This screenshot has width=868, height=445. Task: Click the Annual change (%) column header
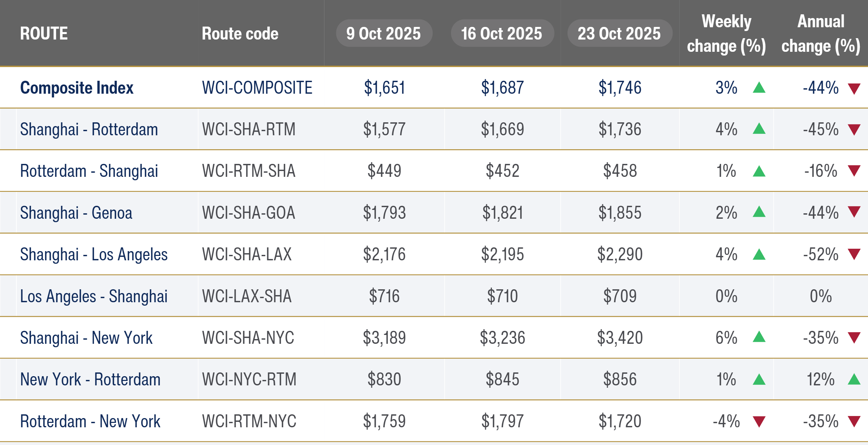click(821, 33)
